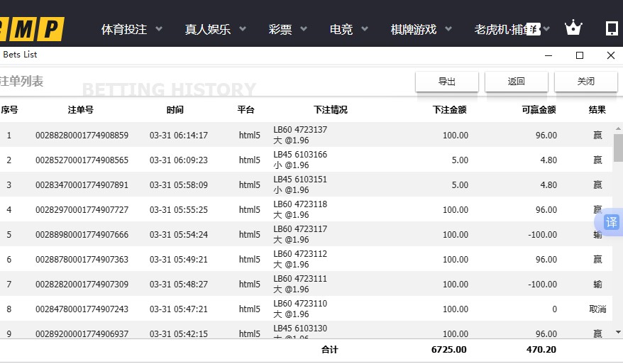Viewport: 623px width, 364px height.
Task: Click the blue 译 translate floating icon
Action: (611, 222)
